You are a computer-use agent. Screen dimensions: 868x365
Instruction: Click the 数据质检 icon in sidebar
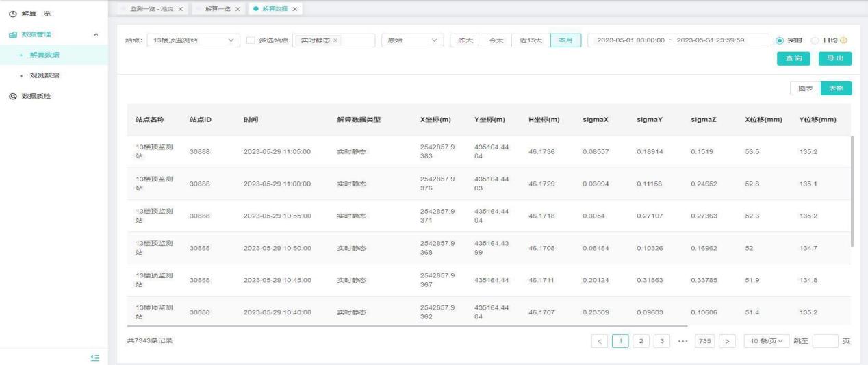point(12,96)
